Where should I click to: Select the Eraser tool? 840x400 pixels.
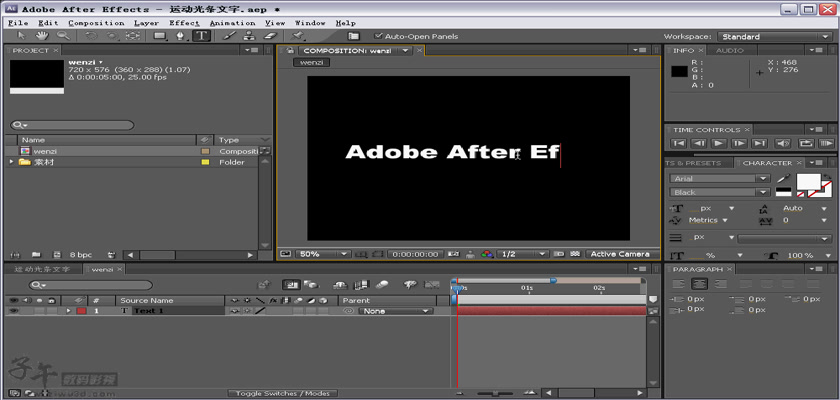[271, 36]
